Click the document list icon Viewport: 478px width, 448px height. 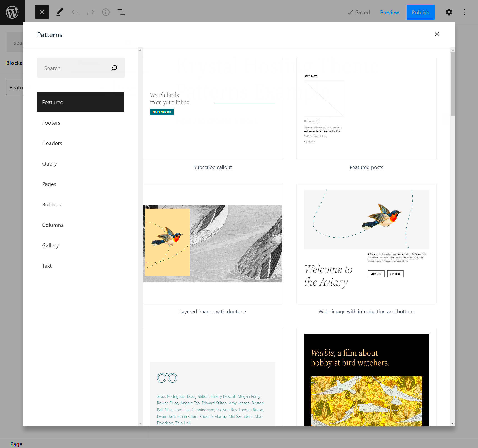[x=122, y=12]
